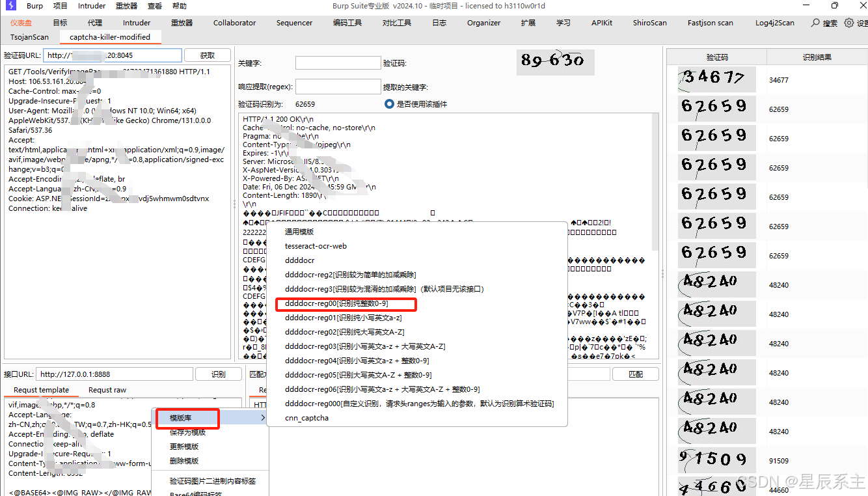Open the 项目 menu
The height and width of the screenshot is (496, 868).
click(x=61, y=6)
